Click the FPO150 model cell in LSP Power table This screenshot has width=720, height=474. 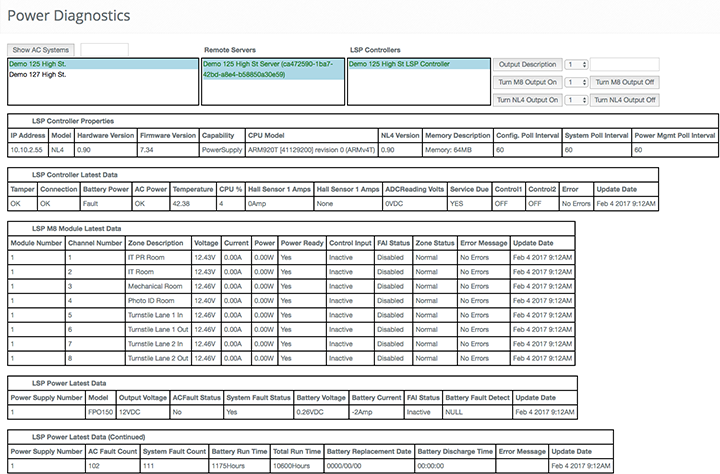coord(103,411)
